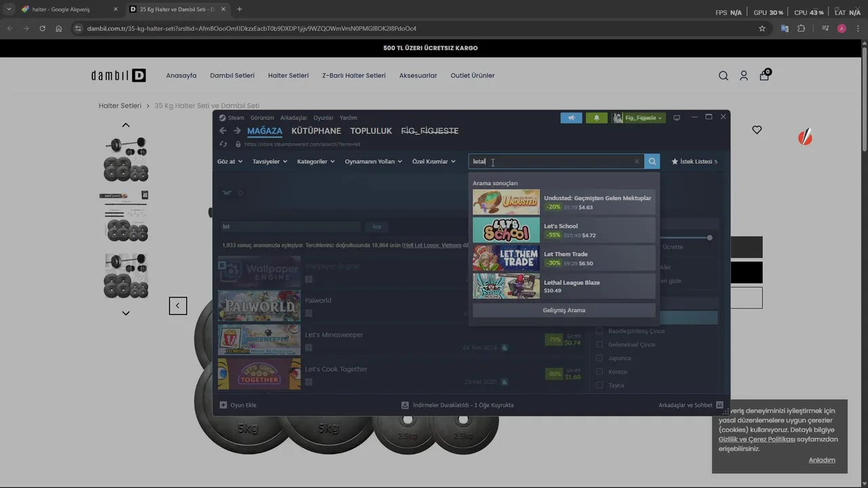This screenshot has width=868, height=488.
Task: Open the dambil account icon
Action: point(744,76)
